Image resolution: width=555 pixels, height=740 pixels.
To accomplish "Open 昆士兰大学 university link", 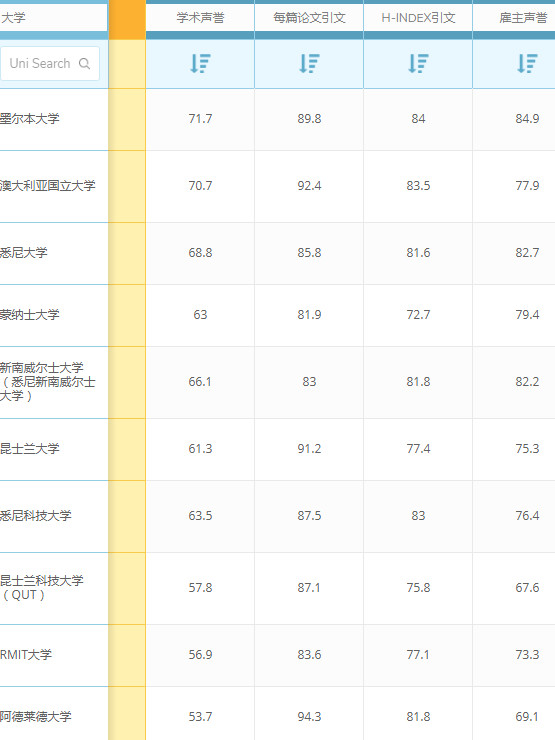I will (29, 448).
